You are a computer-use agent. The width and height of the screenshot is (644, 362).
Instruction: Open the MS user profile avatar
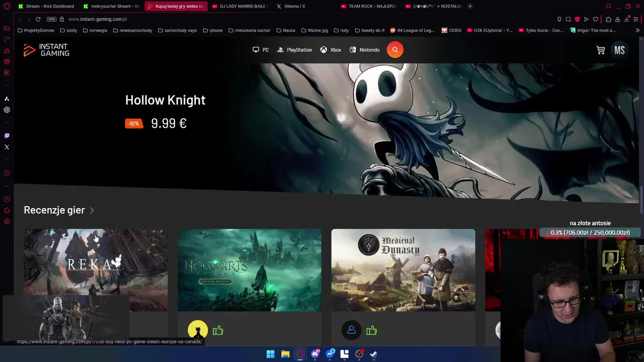pyautogui.click(x=619, y=50)
